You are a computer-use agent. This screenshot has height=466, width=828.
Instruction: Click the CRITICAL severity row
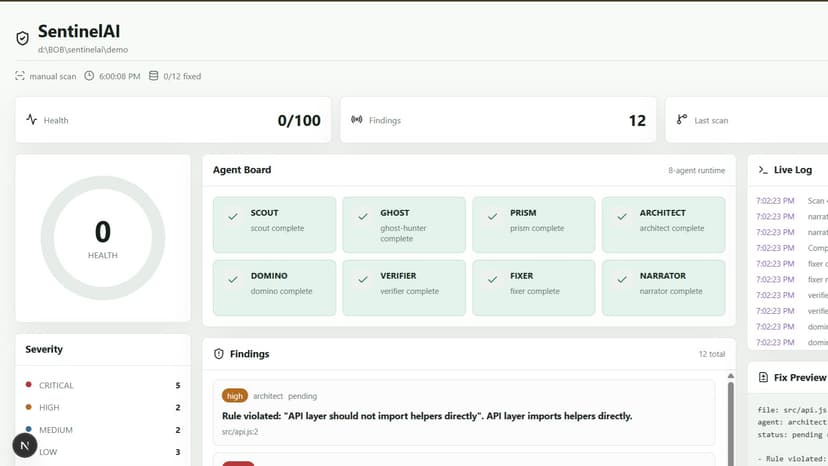(x=103, y=385)
